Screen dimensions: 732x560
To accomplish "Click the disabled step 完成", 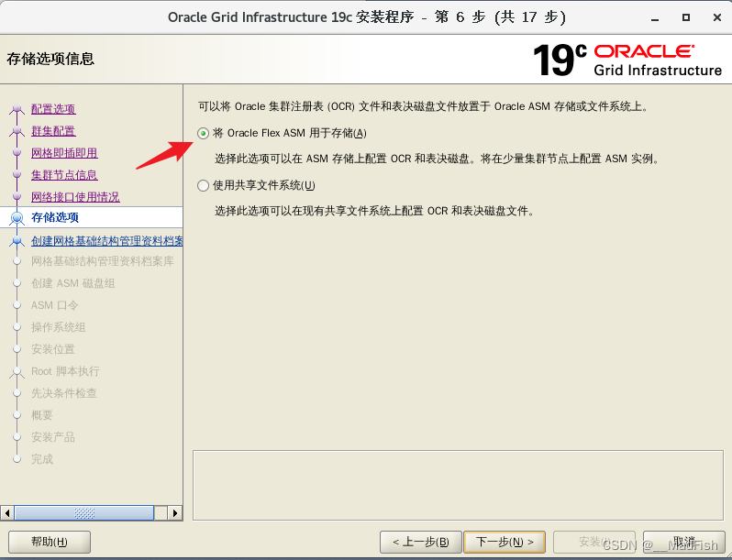I will coord(42,459).
